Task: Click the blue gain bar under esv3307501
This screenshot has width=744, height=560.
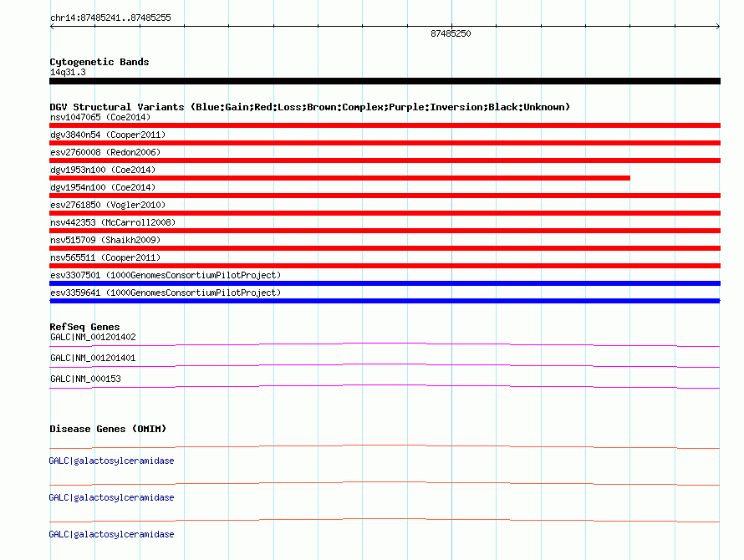Action: click(385, 283)
